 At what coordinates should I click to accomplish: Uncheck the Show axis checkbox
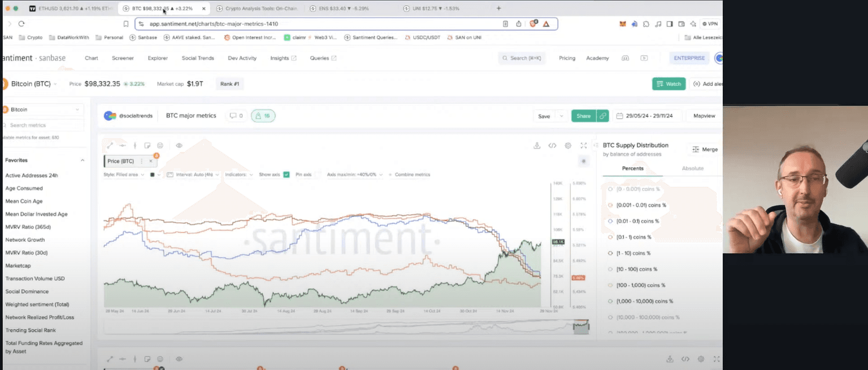point(287,175)
